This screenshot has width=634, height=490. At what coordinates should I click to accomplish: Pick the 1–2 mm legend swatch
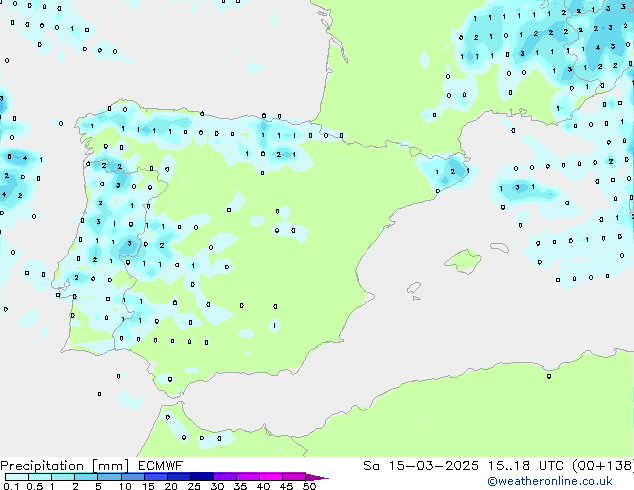(63, 477)
